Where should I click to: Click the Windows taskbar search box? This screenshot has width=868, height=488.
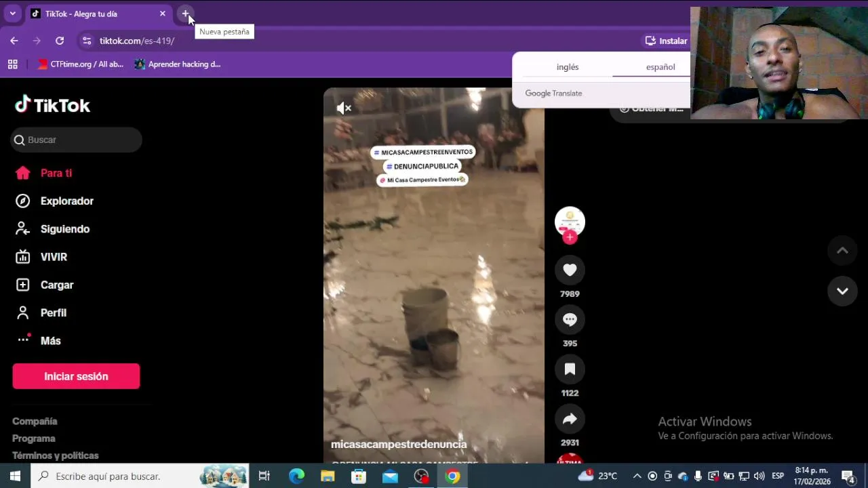(x=140, y=476)
